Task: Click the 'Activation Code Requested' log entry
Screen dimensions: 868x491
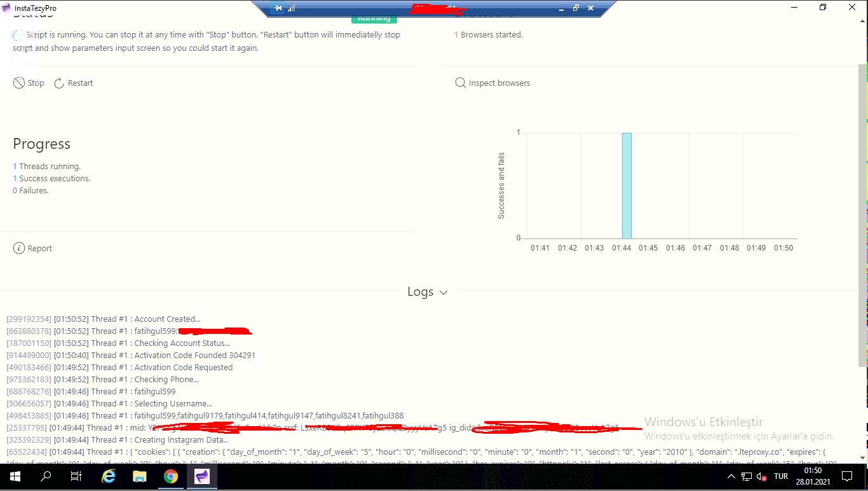Action: click(x=183, y=368)
